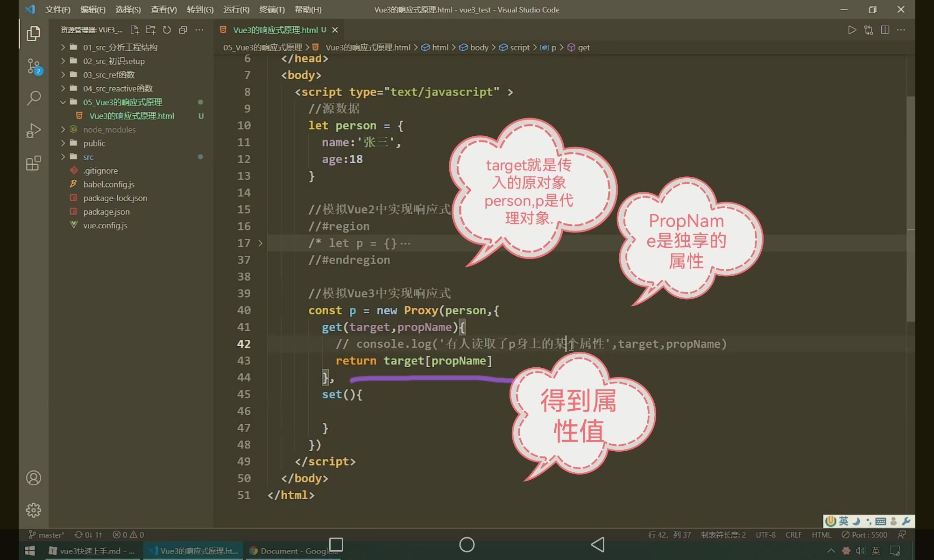Click the New File icon in explorer
The height and width of the screenshot is (560, 934).
tap(134, 30)
